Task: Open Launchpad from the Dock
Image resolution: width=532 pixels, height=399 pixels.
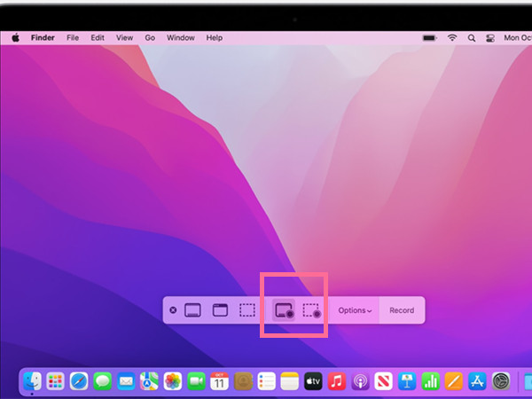Action: pyautogui.click(x=56, y=381)
